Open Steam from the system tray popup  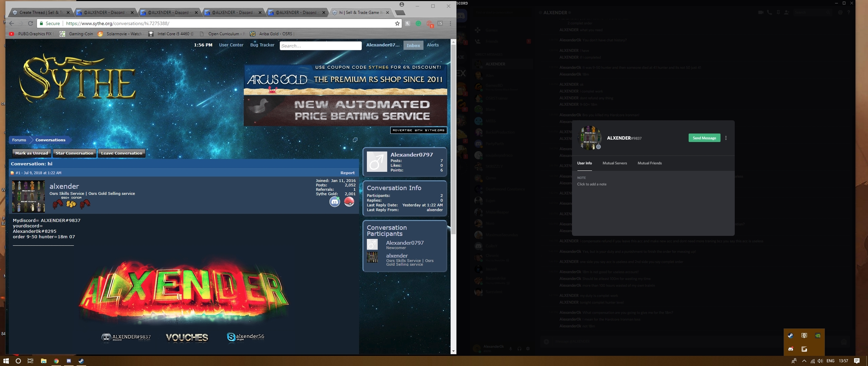790,335
